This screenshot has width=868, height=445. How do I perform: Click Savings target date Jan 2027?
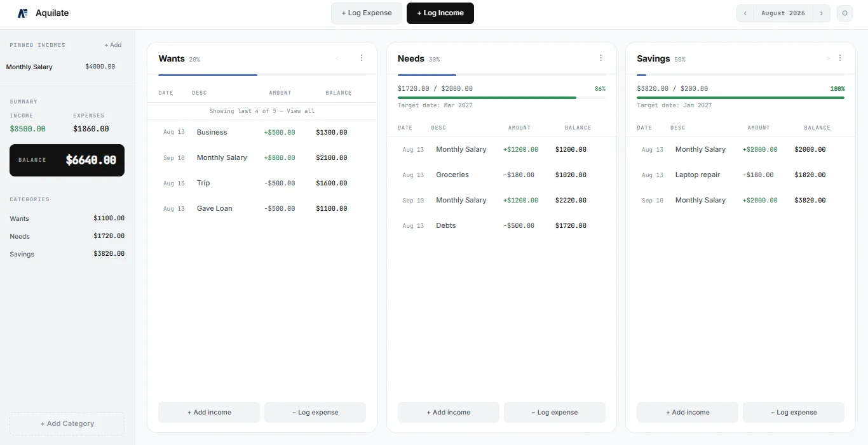click(674, 105)
